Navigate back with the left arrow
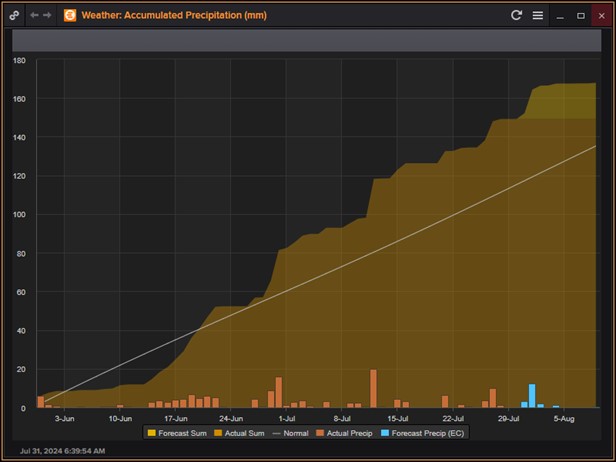 pos(34,15)
